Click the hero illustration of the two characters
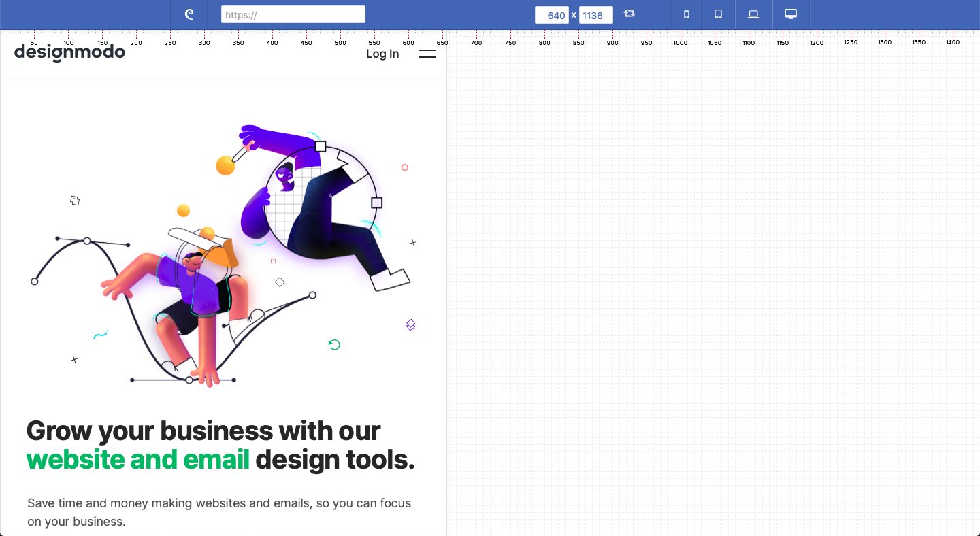Screen dimensions: 980x536 point(225,255)
